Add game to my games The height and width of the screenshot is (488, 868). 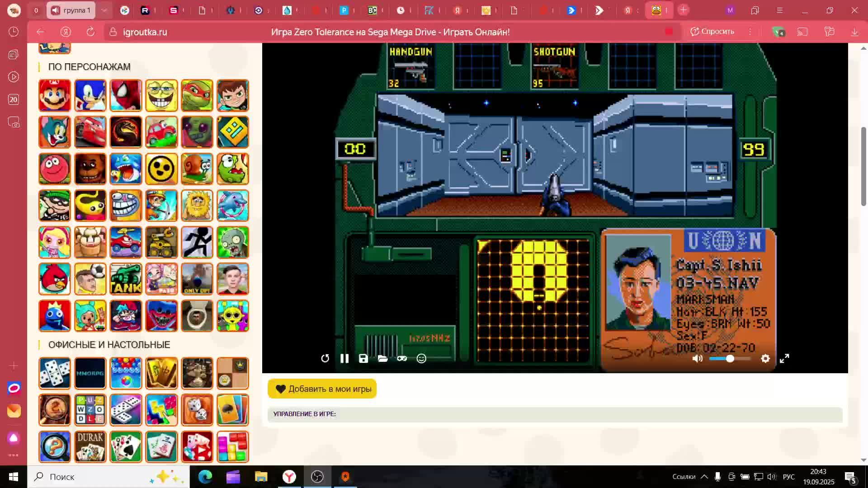pyautogui.click(x=322, y=389)
